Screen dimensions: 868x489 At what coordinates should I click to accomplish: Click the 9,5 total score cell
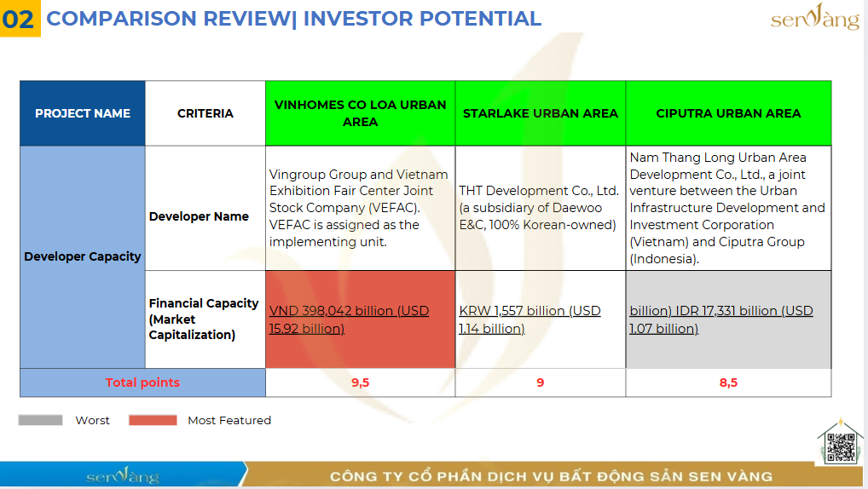coord(361,383)
